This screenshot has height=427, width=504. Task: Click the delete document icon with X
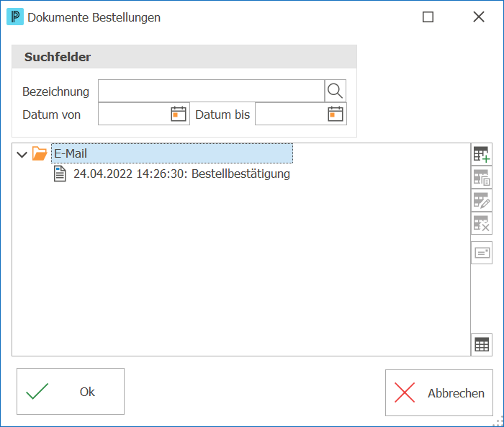pyautogui.click(x=482, y=223)
